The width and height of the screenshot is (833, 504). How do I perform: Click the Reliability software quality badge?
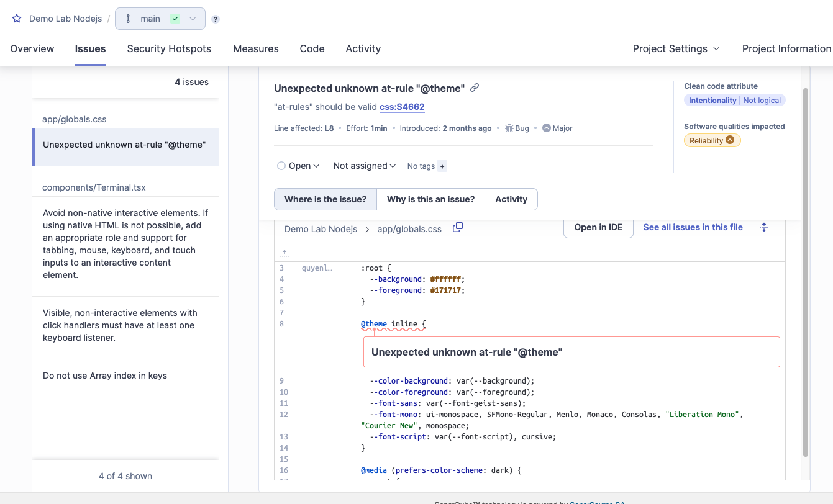point(712,141)
